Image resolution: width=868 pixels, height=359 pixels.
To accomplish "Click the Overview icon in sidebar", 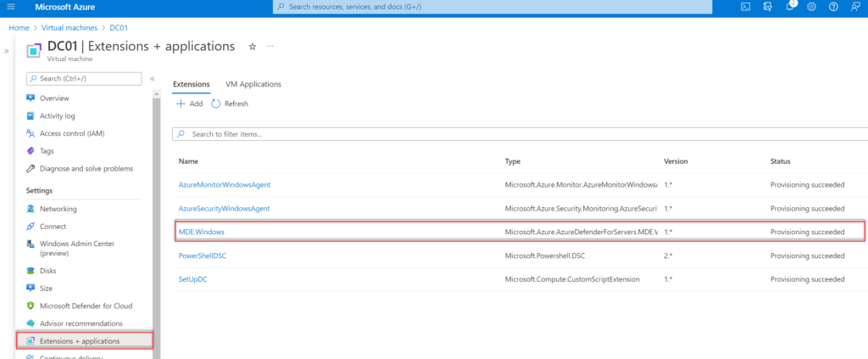I will pyautogui.click(x=31, y=98).
